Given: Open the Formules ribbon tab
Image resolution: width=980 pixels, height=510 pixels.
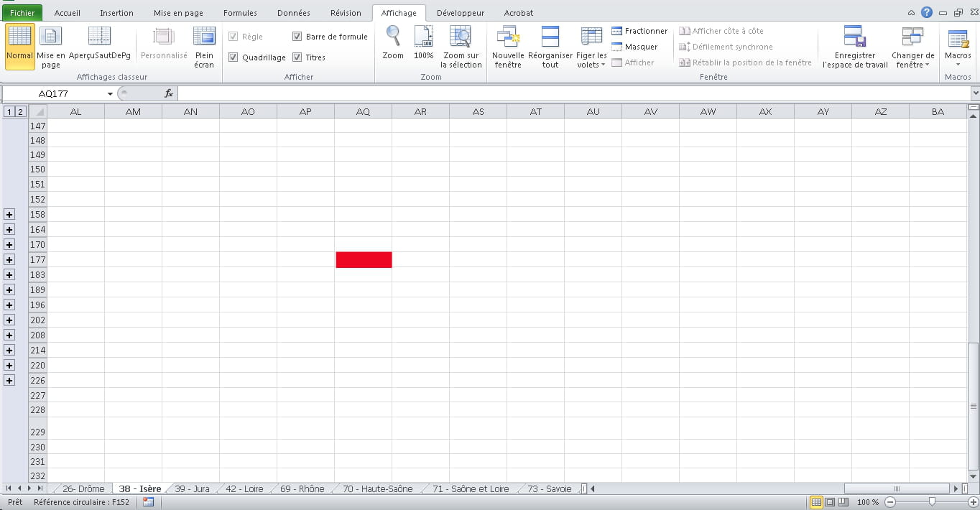Looking at the screenshot, I should [x=240, y=13].
